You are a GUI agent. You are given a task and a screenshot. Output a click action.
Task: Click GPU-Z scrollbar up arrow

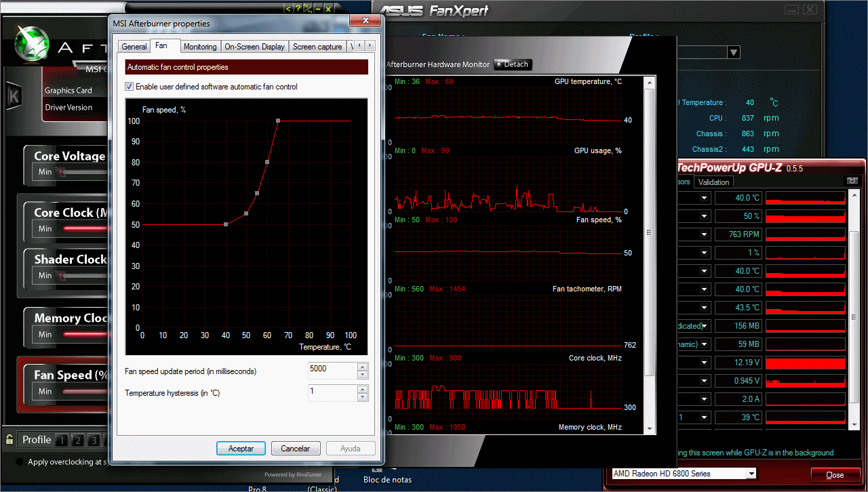[x=856, y=195]
